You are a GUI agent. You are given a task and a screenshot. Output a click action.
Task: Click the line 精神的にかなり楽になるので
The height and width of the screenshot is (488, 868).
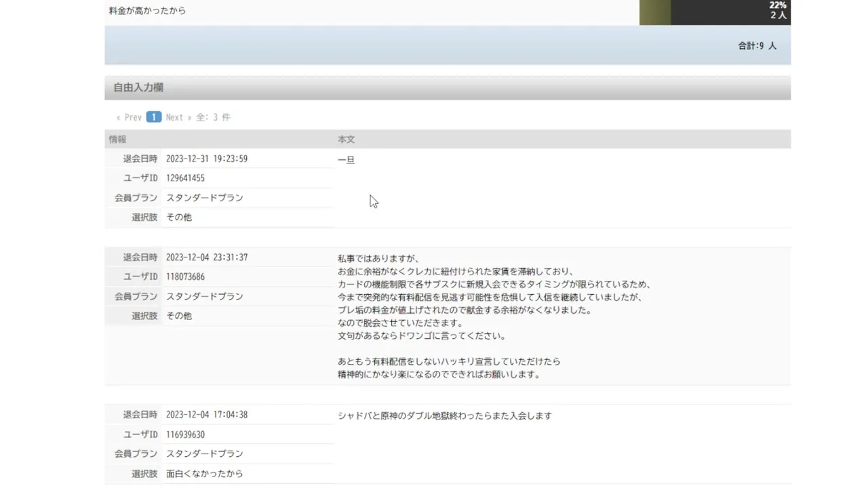(x=439, y=374)
